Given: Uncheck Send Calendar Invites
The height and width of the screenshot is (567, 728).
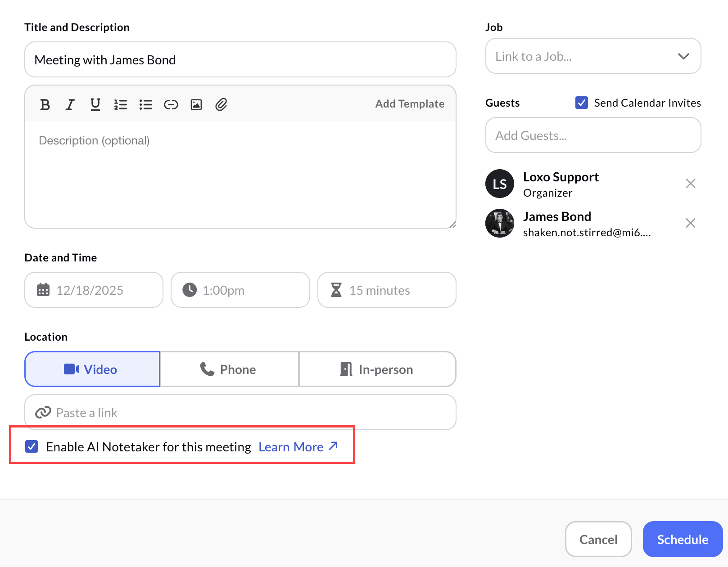Looking at the screenshot, I should coord(582,103).
